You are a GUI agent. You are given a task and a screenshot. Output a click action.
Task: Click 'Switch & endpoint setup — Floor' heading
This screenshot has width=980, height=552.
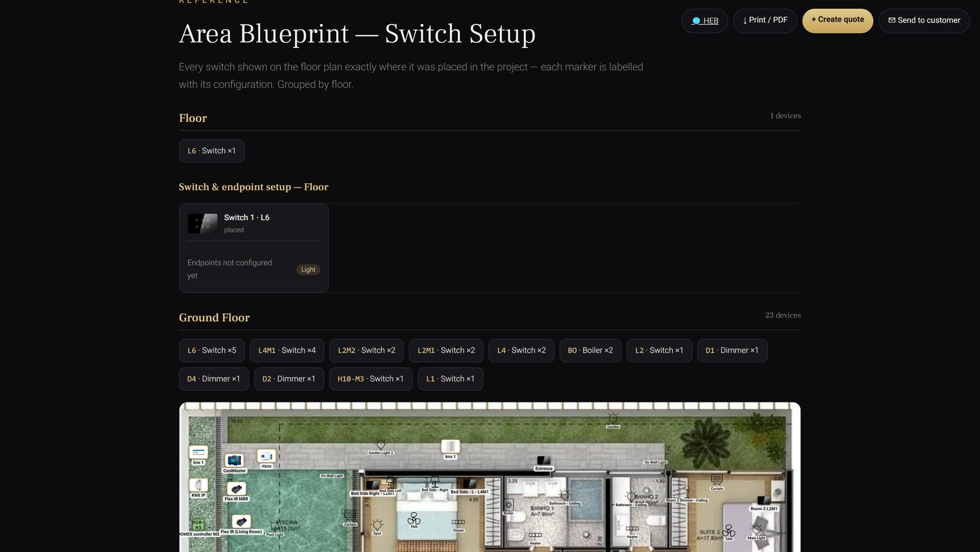tap(254, 187)
